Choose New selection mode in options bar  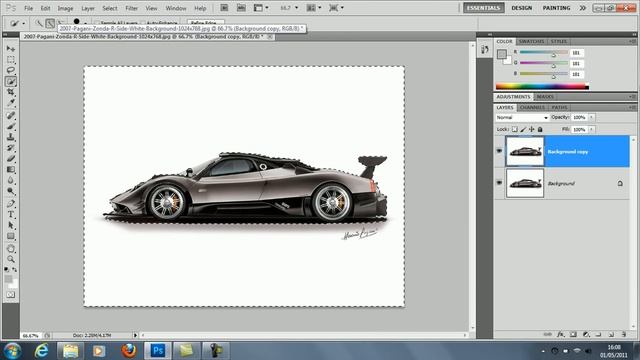[39, 23]
